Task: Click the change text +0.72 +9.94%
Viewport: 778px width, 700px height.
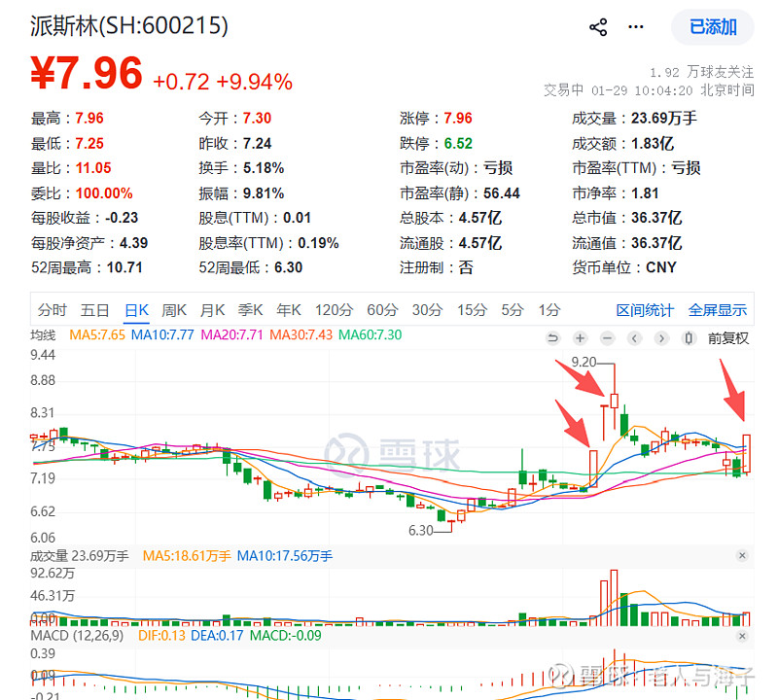Action: click(223, 82)
